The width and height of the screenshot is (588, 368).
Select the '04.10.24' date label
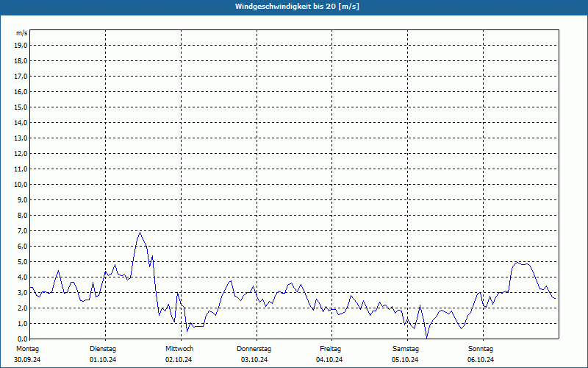pyautogui.click(x=329, y=360)
